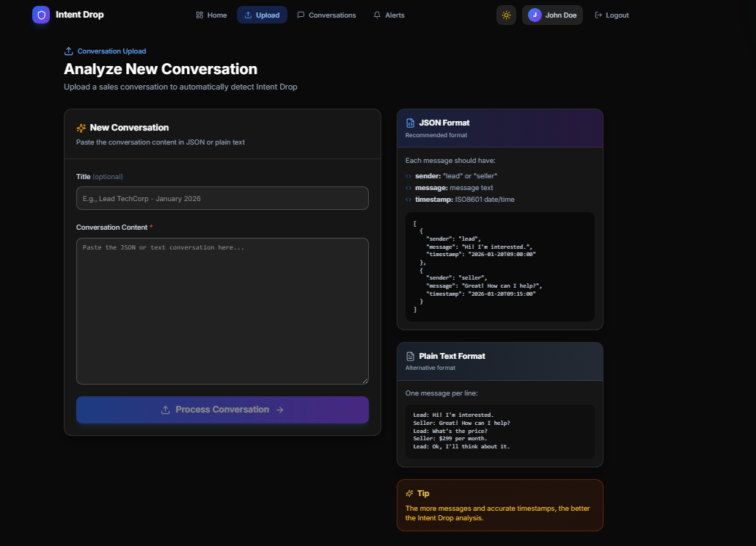Select the Upload tab in the navigation
The height and width of the screenshot is (546, 756).
(262, 15)
